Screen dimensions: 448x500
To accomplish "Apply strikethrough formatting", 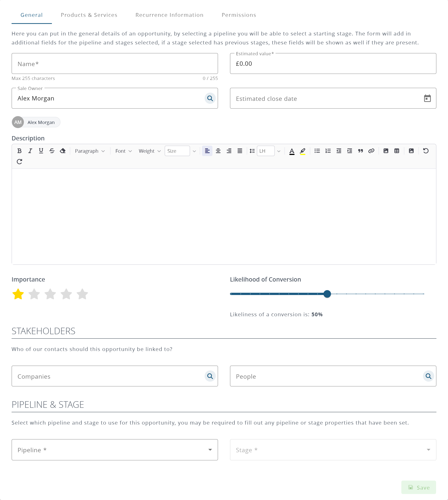I will [52, 151].
